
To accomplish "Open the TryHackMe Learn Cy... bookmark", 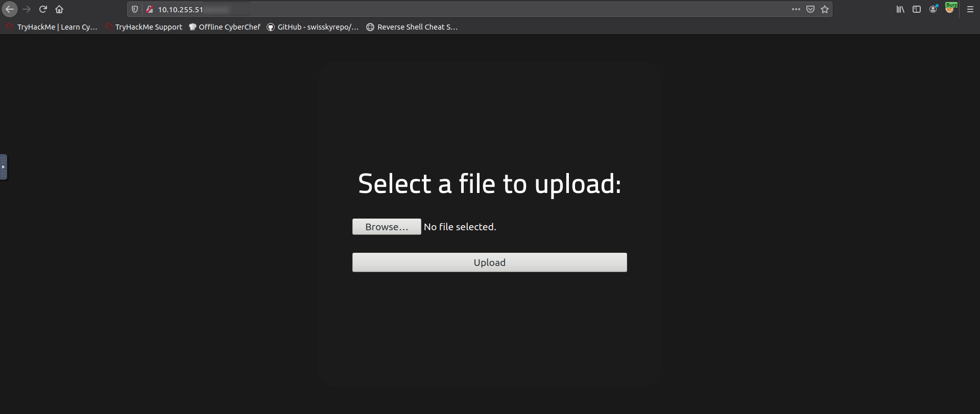I will [52, 27].
